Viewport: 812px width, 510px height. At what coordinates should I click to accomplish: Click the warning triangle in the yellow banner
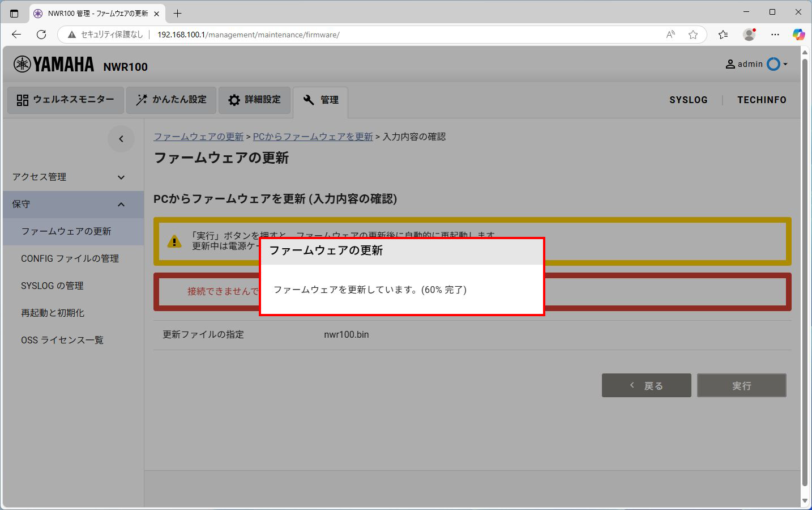point(173,241)
